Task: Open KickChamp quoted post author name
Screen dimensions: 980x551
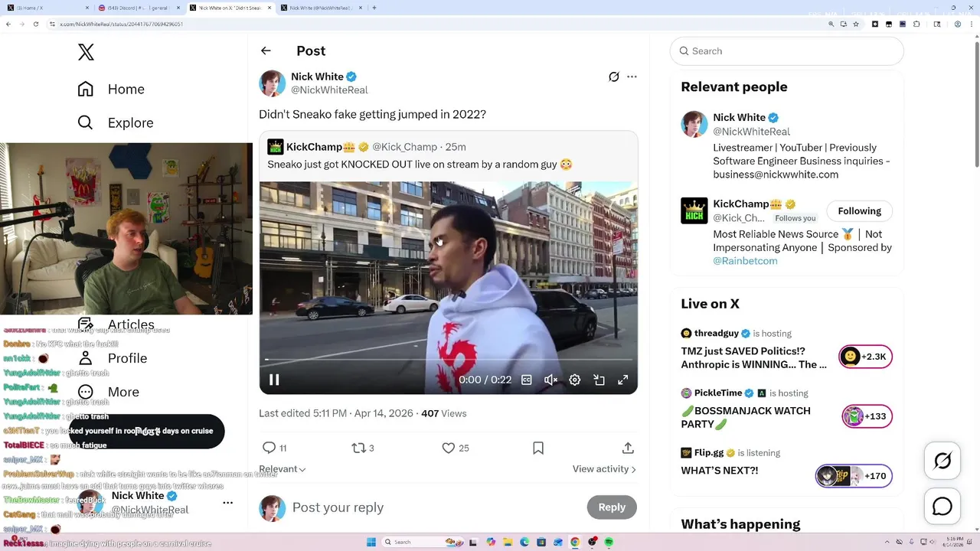Action: (x=314, y=147)
